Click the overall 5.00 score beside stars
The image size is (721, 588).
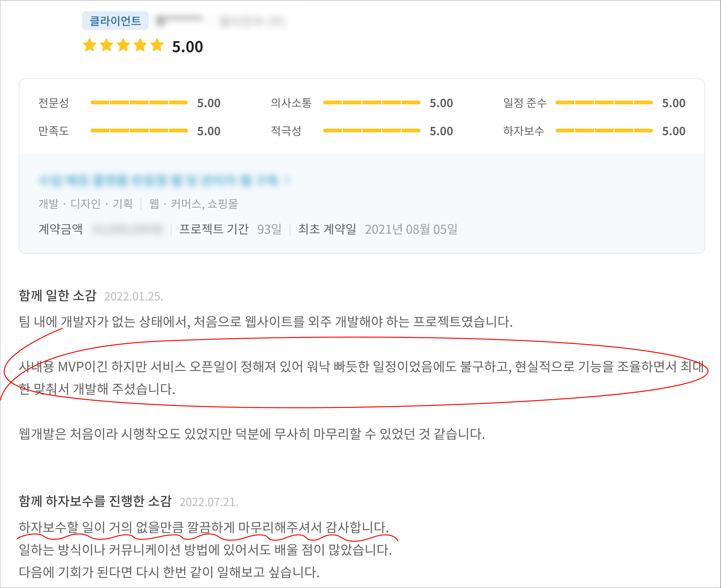point(188,47)
